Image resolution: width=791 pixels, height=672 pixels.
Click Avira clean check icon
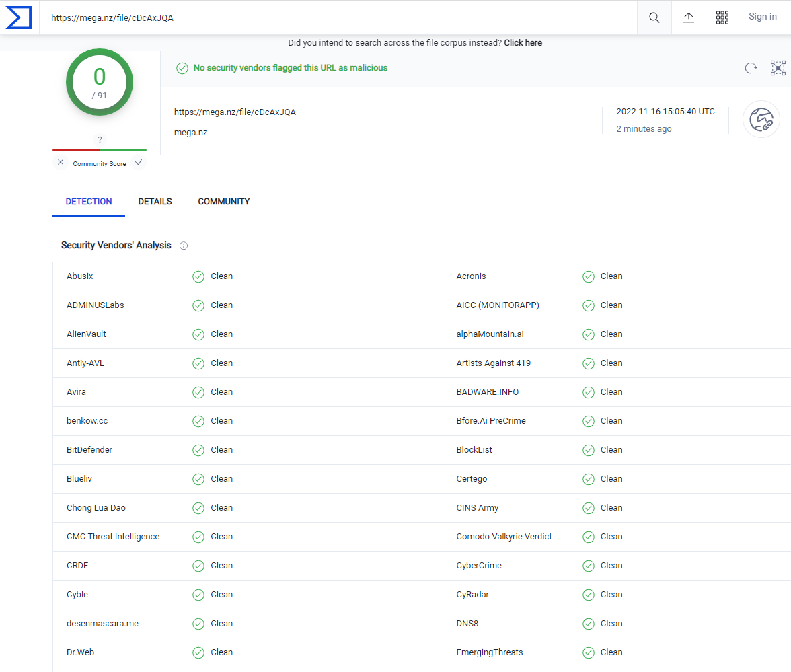click(198, 393)
